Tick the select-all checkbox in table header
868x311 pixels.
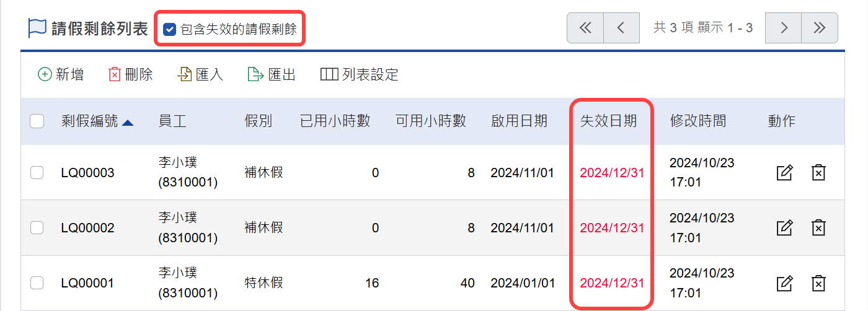pos(37,121)
